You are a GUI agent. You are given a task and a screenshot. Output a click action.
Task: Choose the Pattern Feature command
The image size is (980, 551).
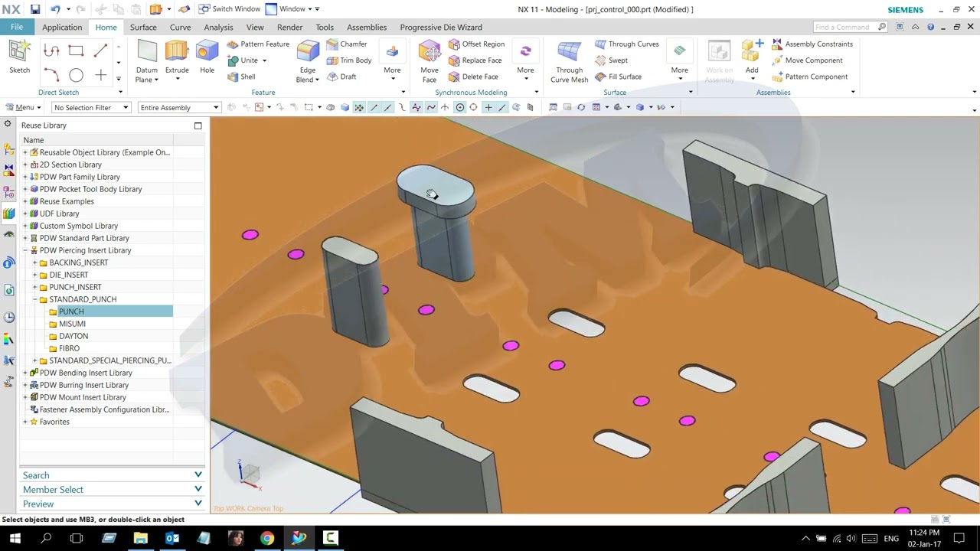point(258,44)
